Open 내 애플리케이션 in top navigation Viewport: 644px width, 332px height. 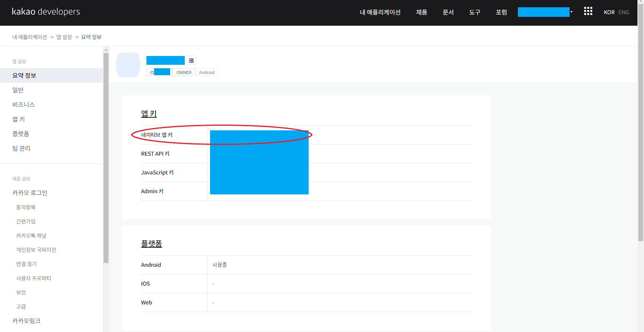click(x=380, y=12)
